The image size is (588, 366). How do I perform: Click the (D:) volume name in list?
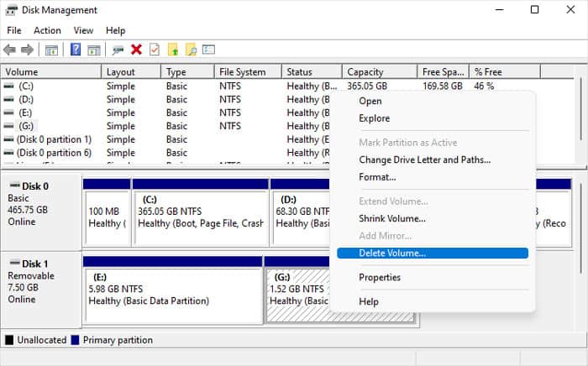[26, 100]
